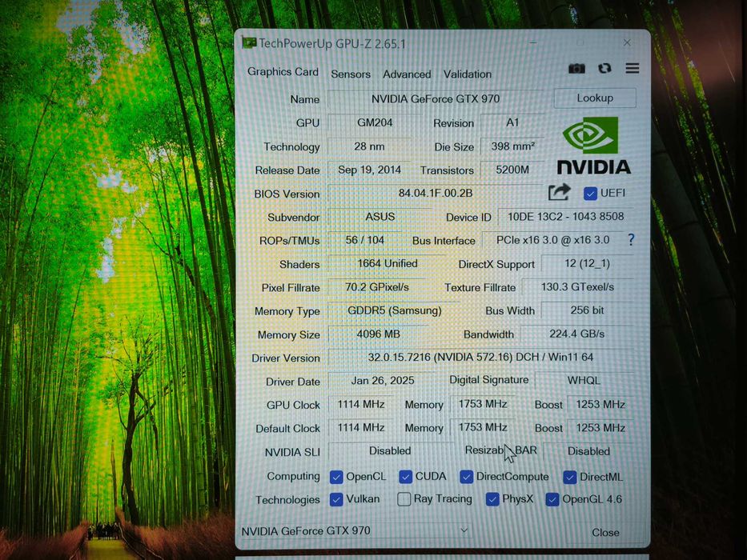Click the Device ID value 10DE 13C2
This screenshot has height=560, width=747.
tap(565, 217)
